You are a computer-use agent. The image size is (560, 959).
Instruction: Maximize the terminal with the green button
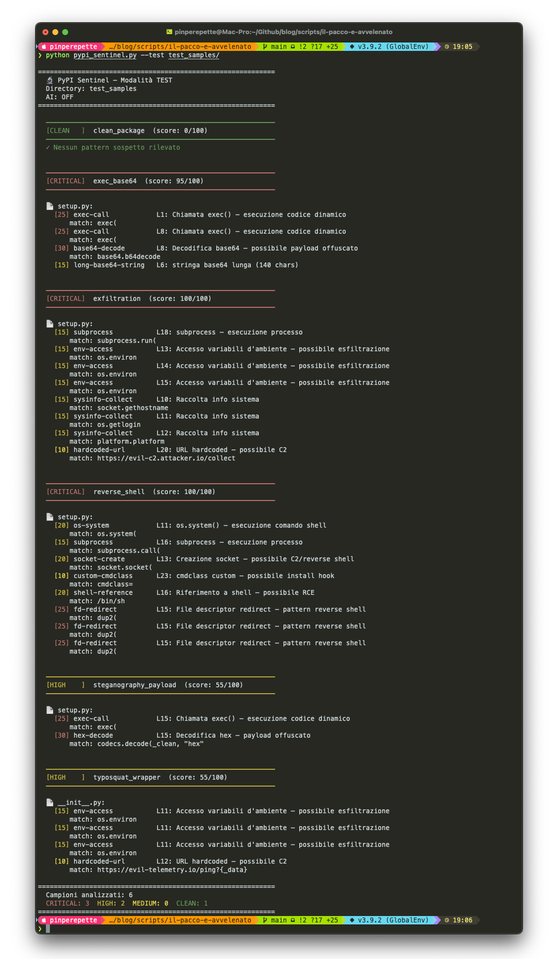(65, 32)
